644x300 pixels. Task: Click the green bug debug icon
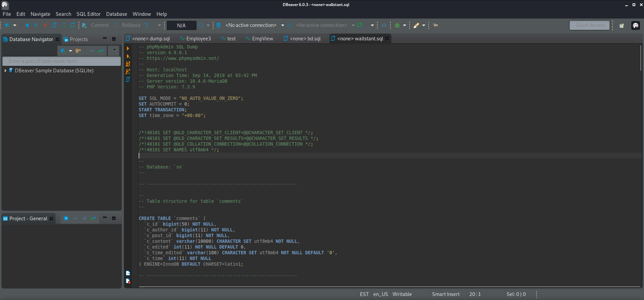(397, 25)
